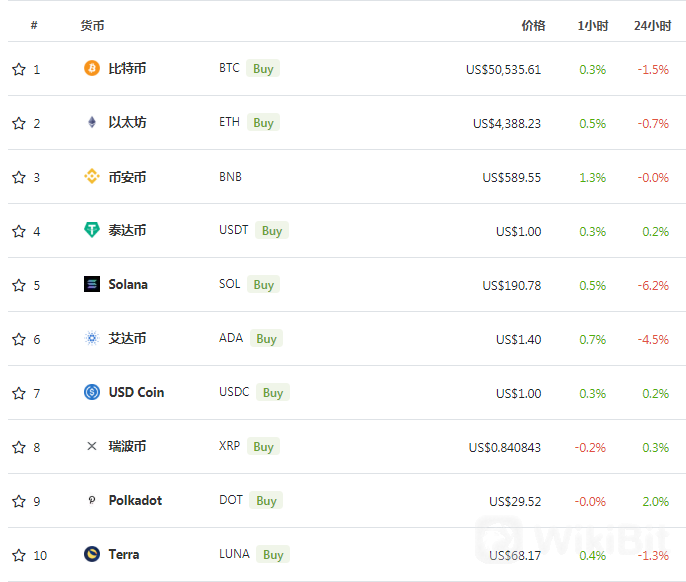Open the Polkadot coin name link

[135, 500]
